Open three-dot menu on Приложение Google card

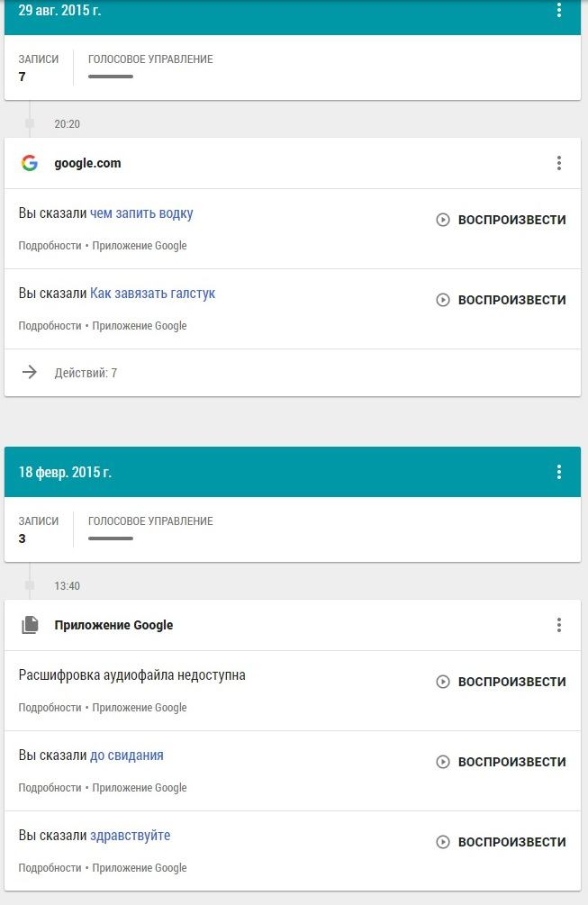(559, 625)
